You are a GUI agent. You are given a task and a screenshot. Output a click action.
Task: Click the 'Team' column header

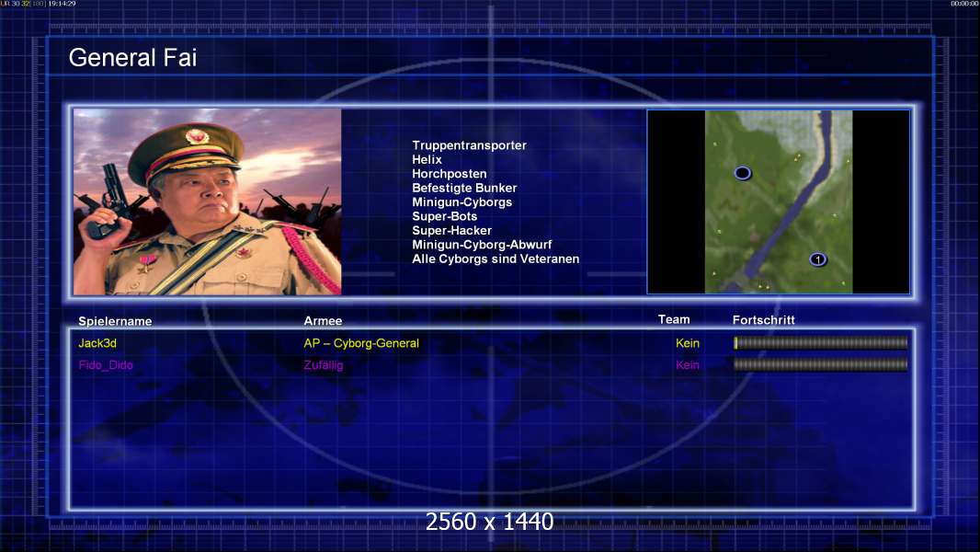point(674,319)
